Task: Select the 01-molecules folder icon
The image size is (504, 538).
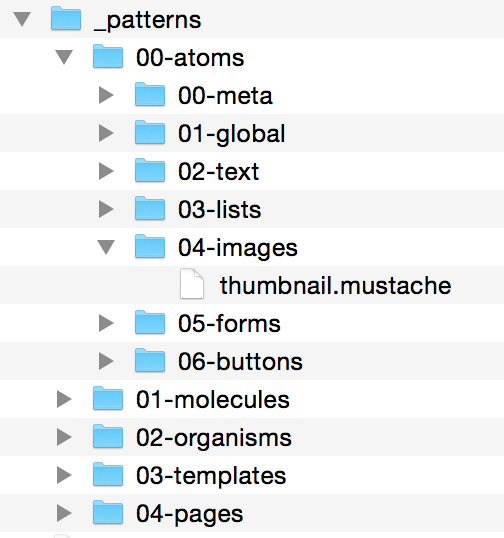Action: click(108, 398)
